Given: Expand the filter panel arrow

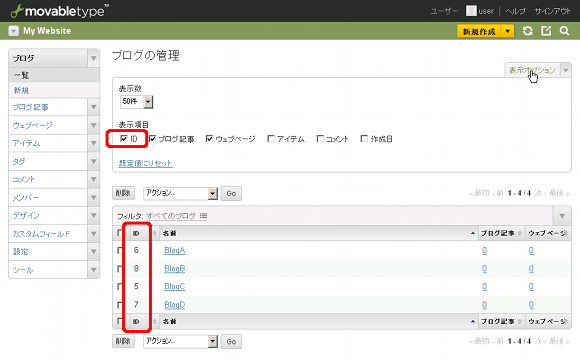Looking at the screenshot, I should coord(562,216).
